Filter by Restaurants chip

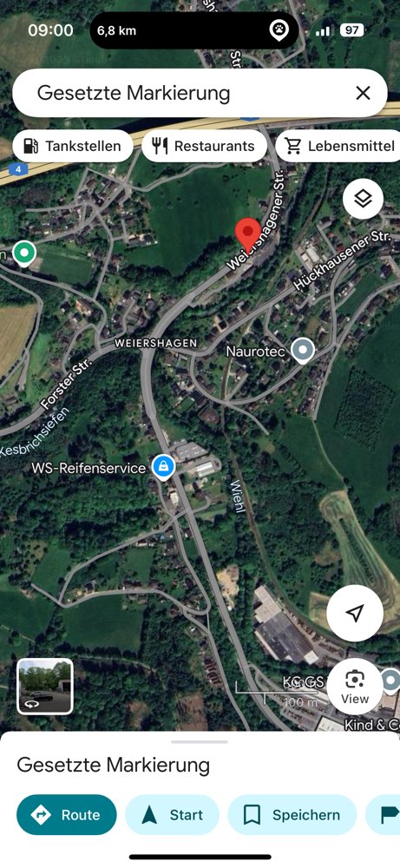tap(204, 146)
